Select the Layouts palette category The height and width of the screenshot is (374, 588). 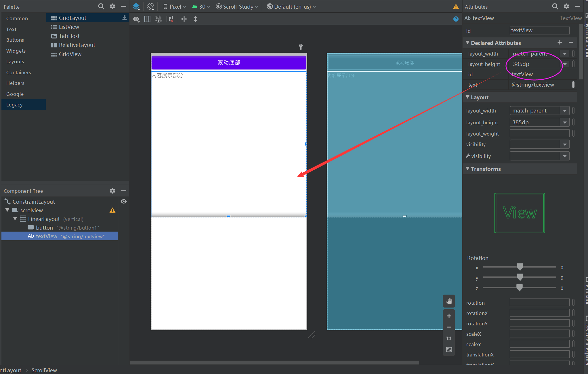tap(15, 62)
